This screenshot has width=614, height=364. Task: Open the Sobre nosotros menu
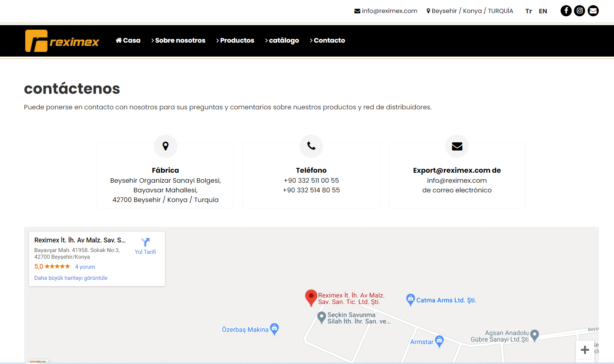pos(178,40)
